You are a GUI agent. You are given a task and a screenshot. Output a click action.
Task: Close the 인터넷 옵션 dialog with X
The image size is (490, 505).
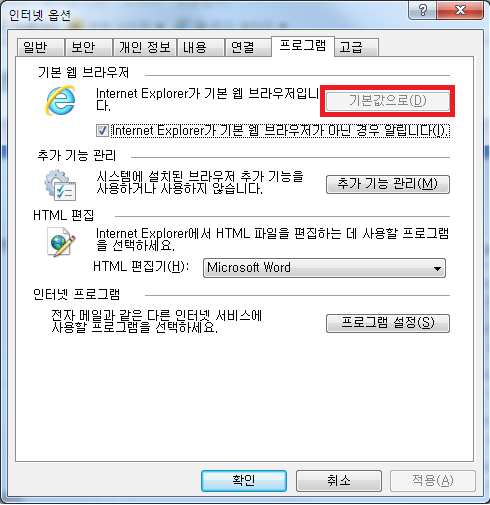tap(460, 10)
